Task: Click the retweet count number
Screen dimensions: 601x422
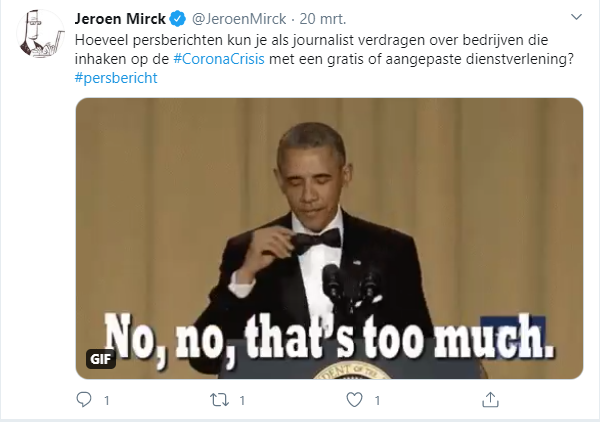Action: point(241,400)
